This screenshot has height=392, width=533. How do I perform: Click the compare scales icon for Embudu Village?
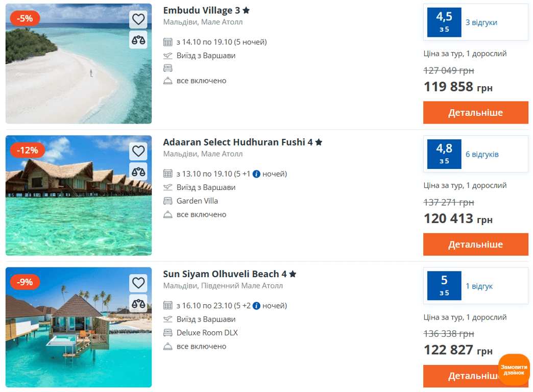(x=138, y=40)
